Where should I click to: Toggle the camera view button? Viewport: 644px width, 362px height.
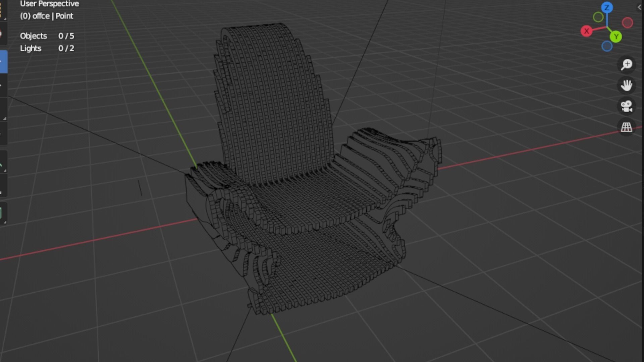click(626, 106)
